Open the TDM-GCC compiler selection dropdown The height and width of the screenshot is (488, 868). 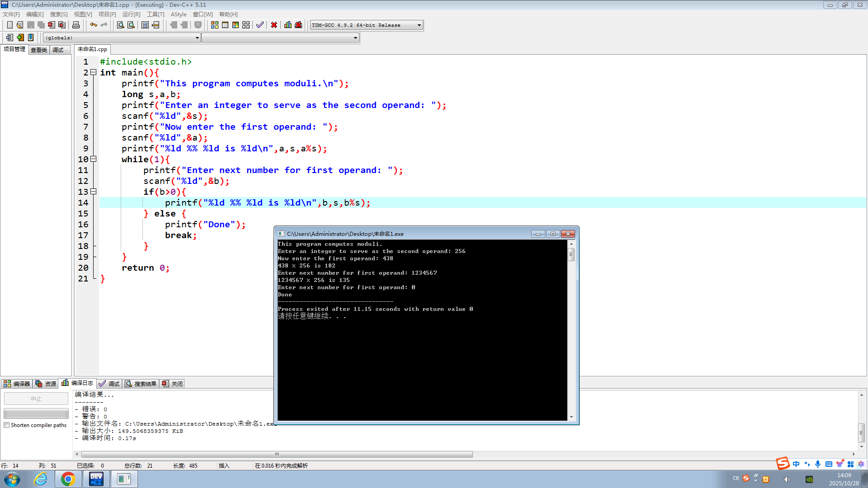click(419, 25)
